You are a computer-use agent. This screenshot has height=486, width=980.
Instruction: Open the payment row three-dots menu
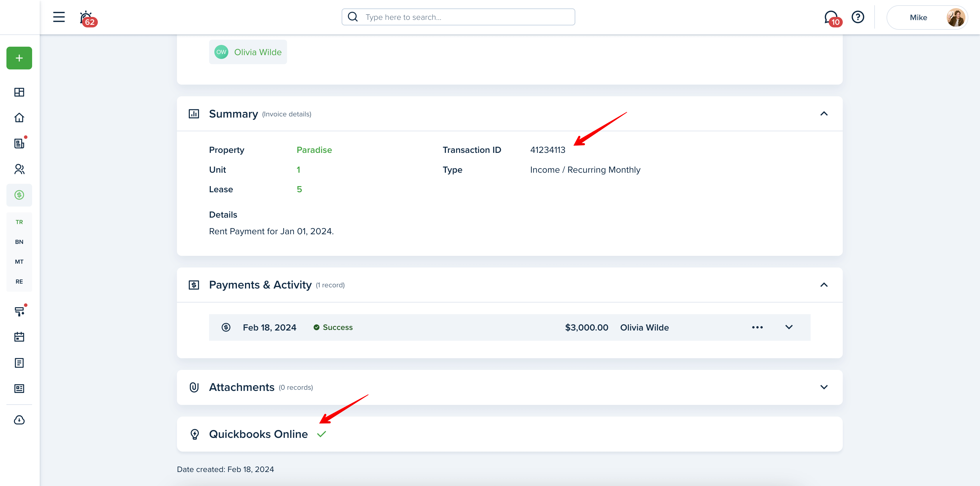tap(757, 327)
